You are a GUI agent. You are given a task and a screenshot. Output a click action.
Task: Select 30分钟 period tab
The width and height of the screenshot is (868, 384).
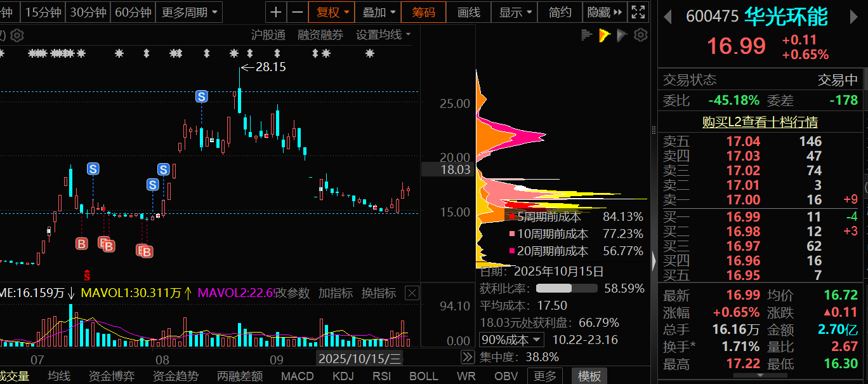click(x=88, y=12)
